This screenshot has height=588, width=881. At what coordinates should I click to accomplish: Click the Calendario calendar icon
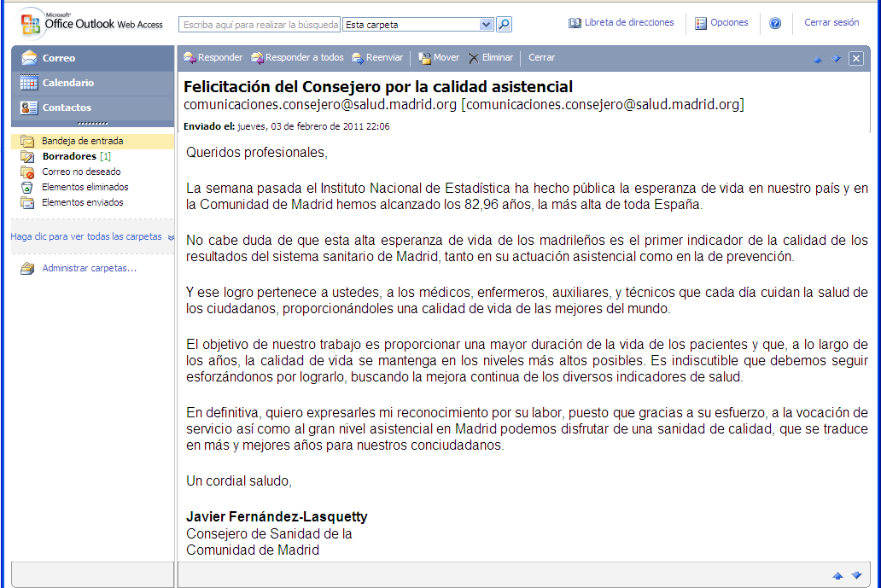click(x=29, y=83)
